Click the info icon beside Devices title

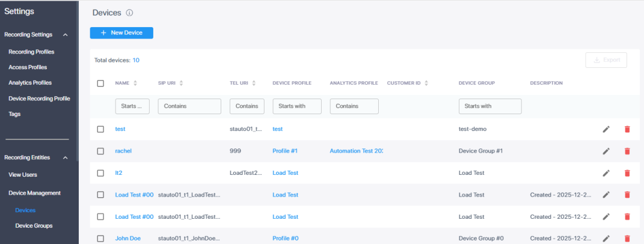(x=130, y=13)
